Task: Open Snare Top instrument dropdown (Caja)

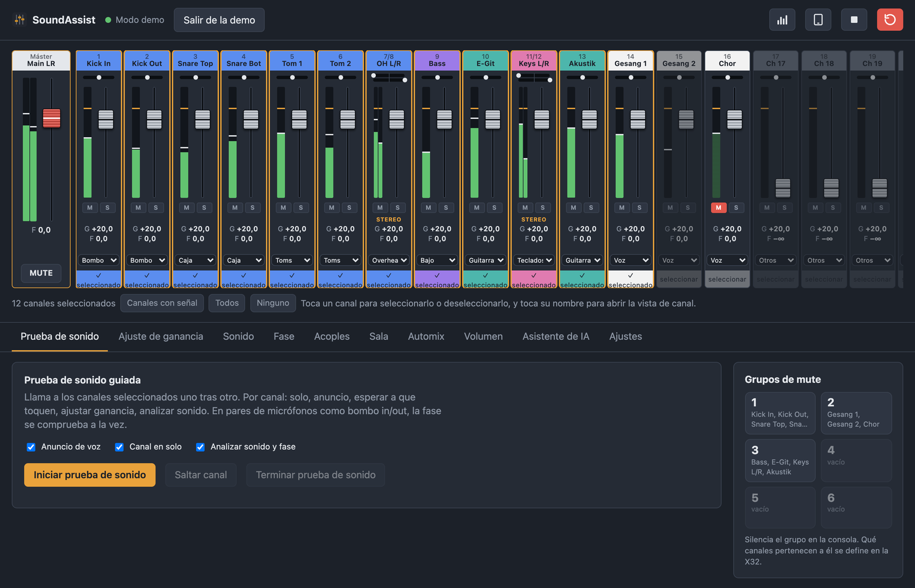Action: [196, 260]
